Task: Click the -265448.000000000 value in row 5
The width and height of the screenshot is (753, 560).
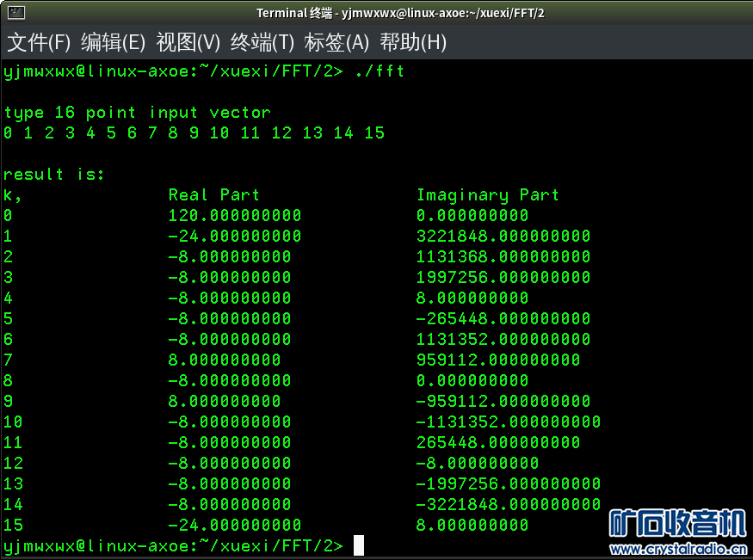Action: coord(503,319)
